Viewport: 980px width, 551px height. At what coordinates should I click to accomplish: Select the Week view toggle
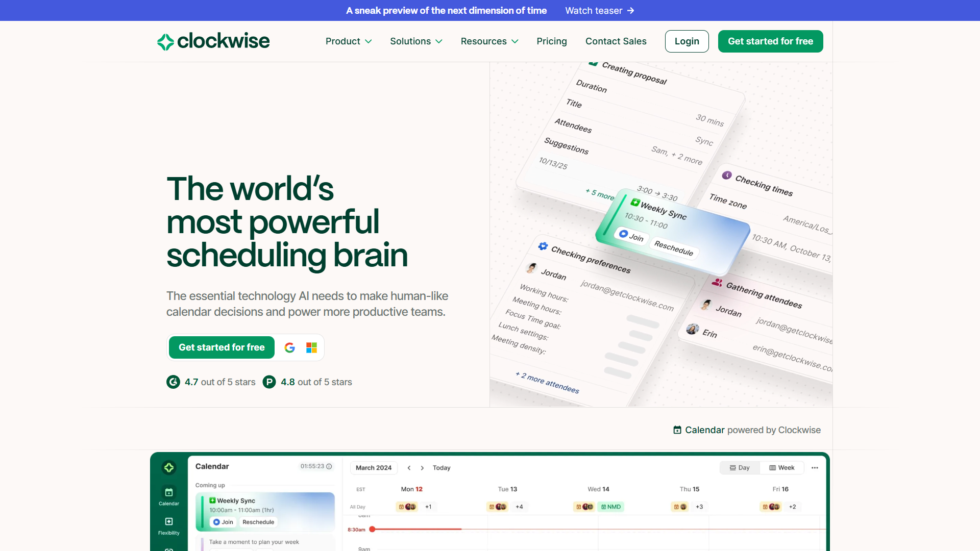click(x=781, y=467)
